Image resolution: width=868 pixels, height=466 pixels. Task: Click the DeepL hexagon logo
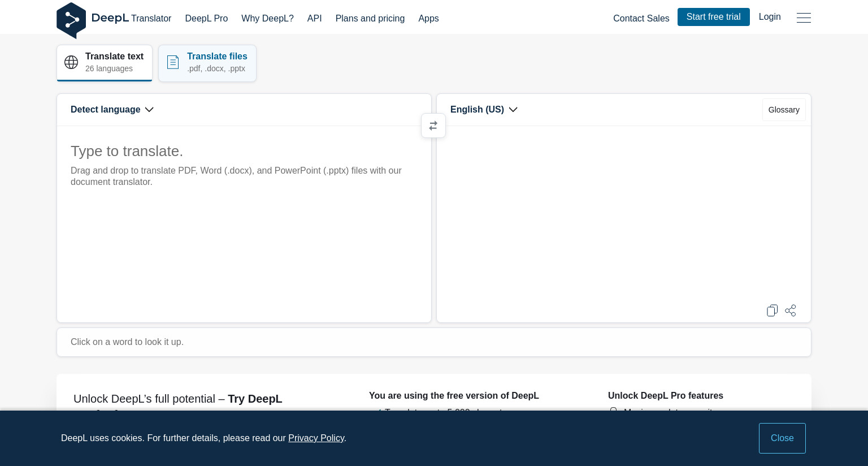(71, 20)
